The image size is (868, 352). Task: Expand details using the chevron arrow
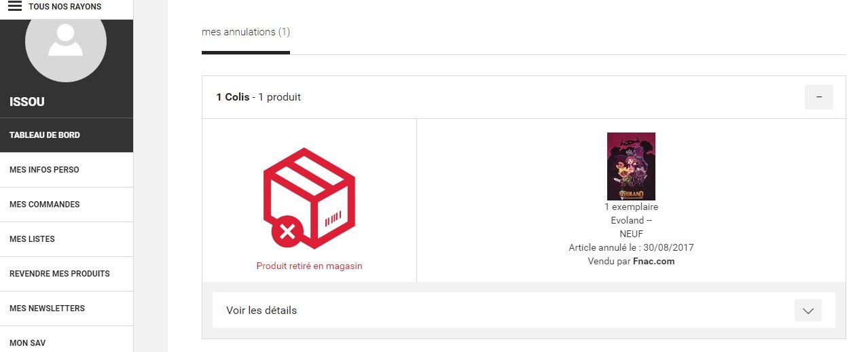(x=808, y=311)
